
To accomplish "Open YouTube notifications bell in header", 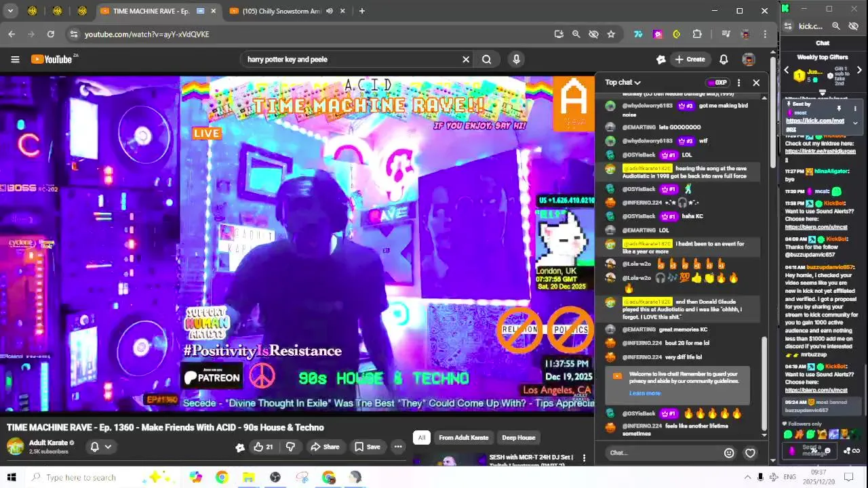I will (724, 60).
